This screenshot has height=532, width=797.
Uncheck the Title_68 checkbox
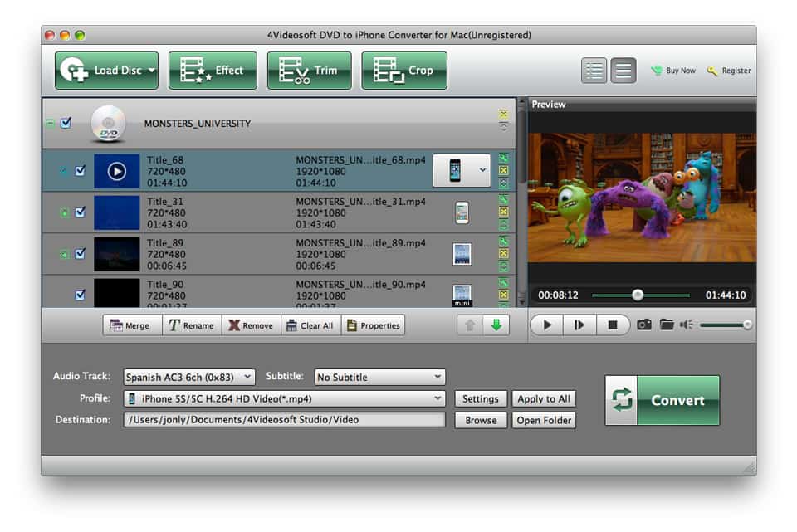(x=81, y=170)
